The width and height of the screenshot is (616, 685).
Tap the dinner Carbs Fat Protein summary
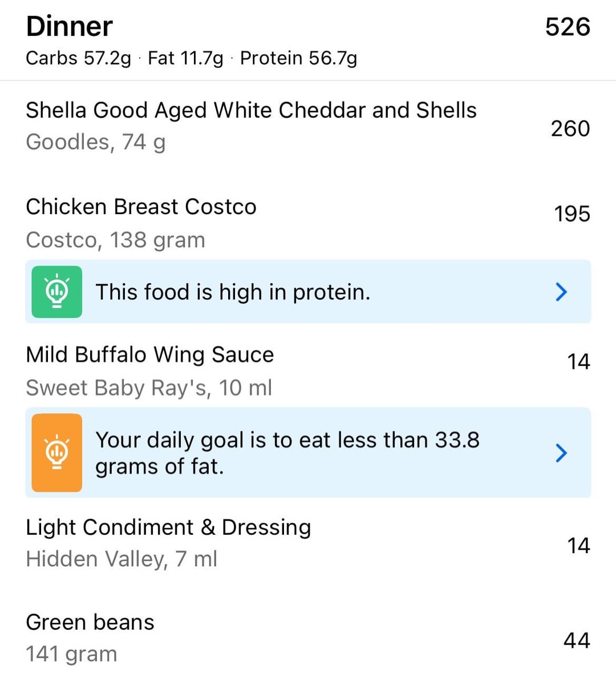192,58
